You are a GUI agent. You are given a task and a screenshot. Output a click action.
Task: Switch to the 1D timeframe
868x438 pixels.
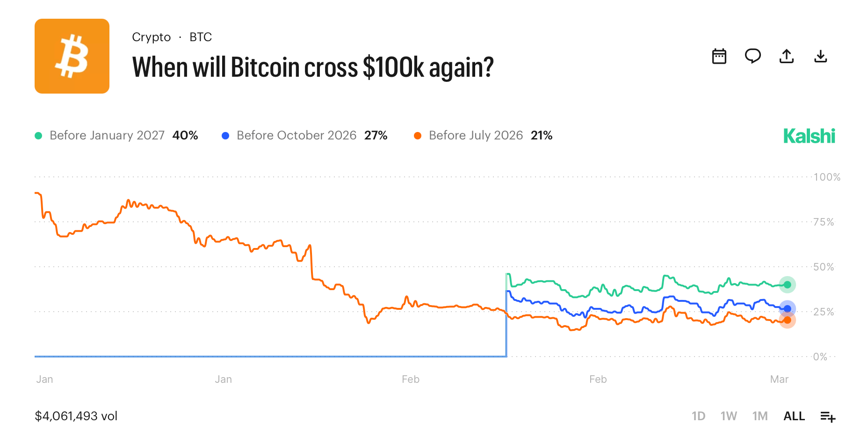(699, 416)
